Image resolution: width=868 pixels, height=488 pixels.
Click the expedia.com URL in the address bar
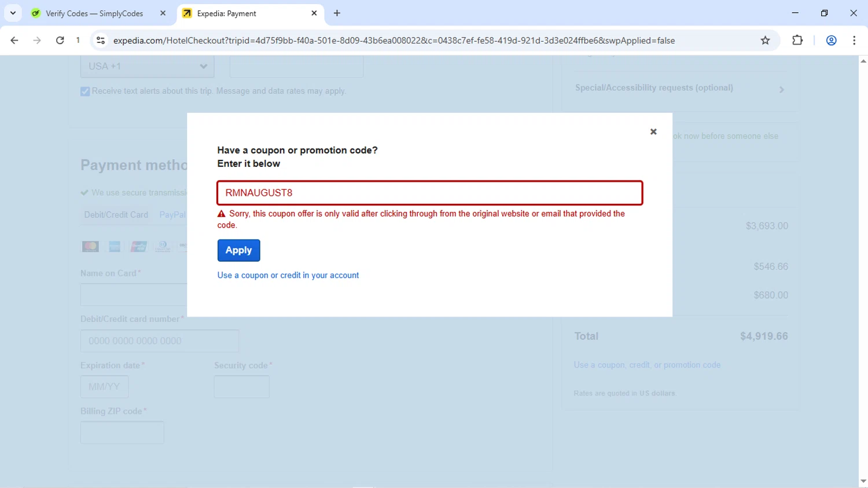(393, 41)
